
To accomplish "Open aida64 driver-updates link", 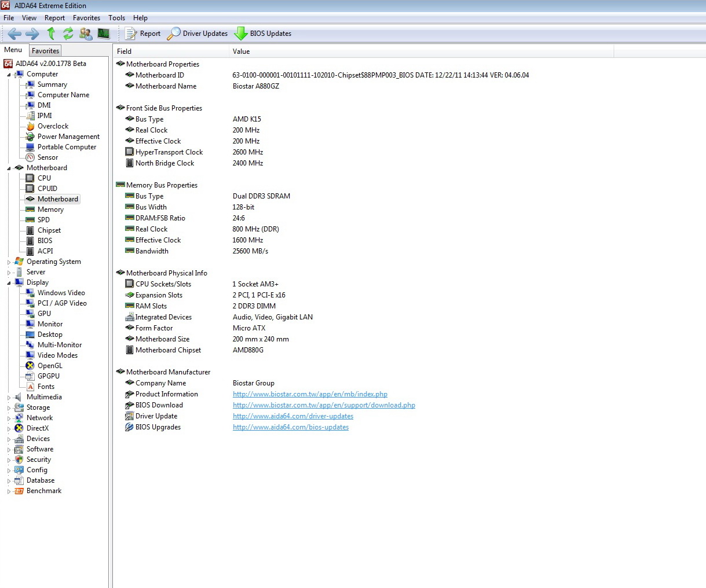I will coord(293,416).
